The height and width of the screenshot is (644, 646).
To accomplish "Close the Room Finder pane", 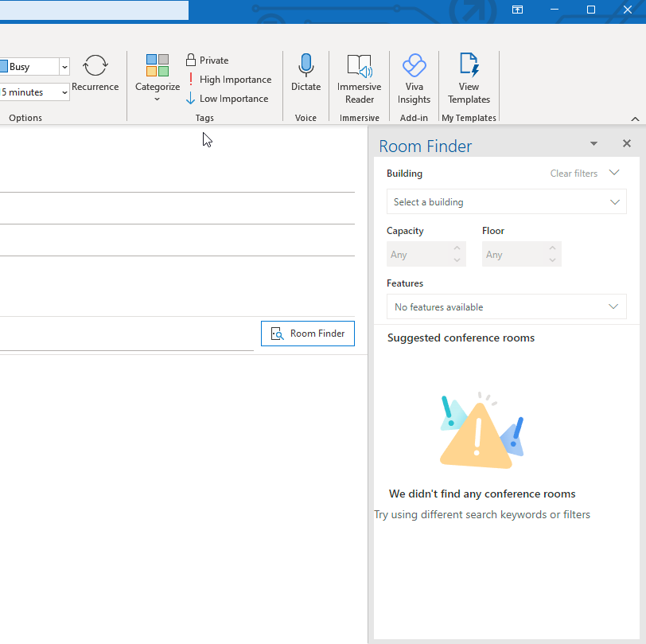I will (x=627, y=143).
